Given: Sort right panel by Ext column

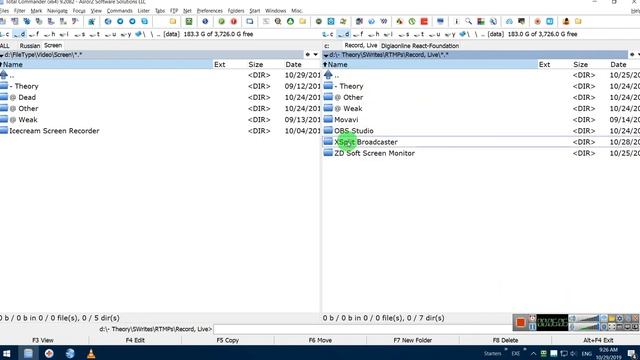Looking at the screenshot, I should pyautogui.click(x=544, y=64).
